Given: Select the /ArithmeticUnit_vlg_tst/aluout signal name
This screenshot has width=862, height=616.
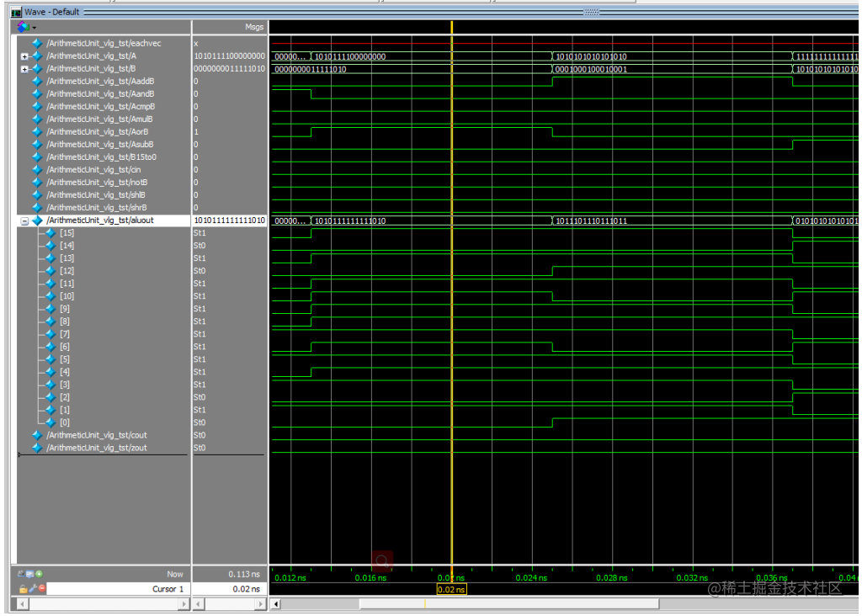Looking at the screenshot, I should point(100,220).
